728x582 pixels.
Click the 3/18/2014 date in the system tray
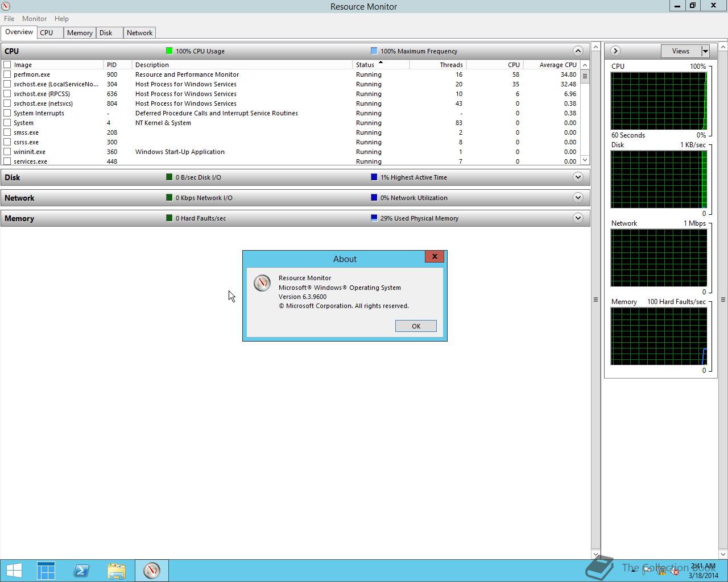pos(704,575)
